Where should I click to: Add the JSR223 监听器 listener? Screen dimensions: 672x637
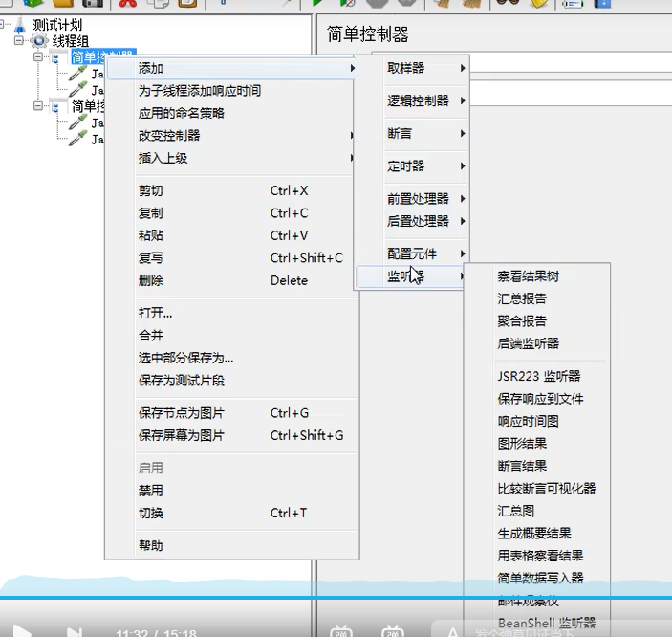pos(537,376)
